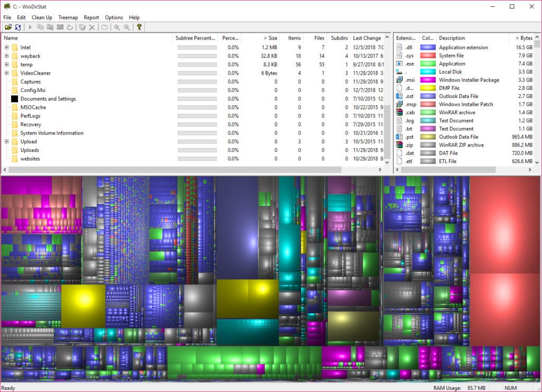Image resolution: width=542 pixels, height=392 pixels.
Task: Click the .ost Outlook file icon
Action: click(x=399, y=96)
